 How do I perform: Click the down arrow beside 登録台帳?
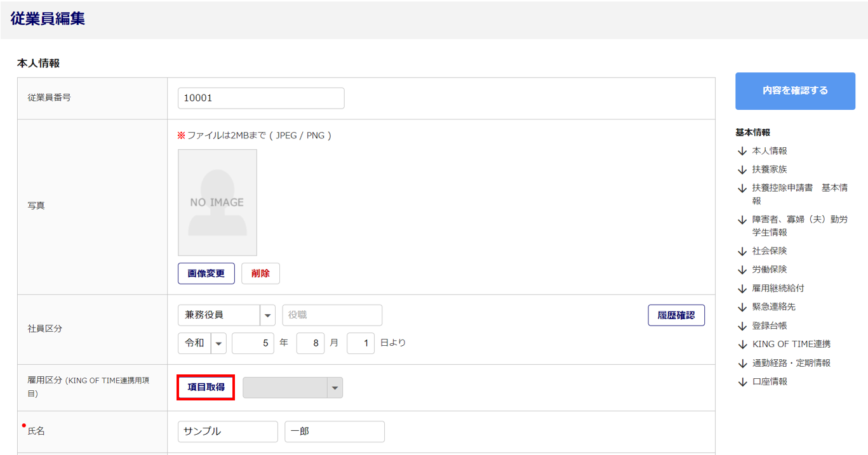coord(742,326)
